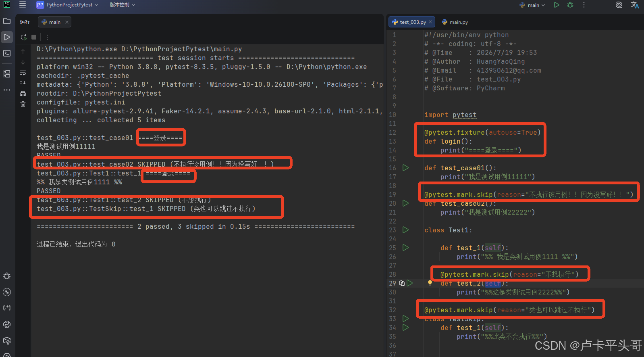Toggle scroll to end of console
Viewport: 644px width, 357px height.
click(23, 83)
